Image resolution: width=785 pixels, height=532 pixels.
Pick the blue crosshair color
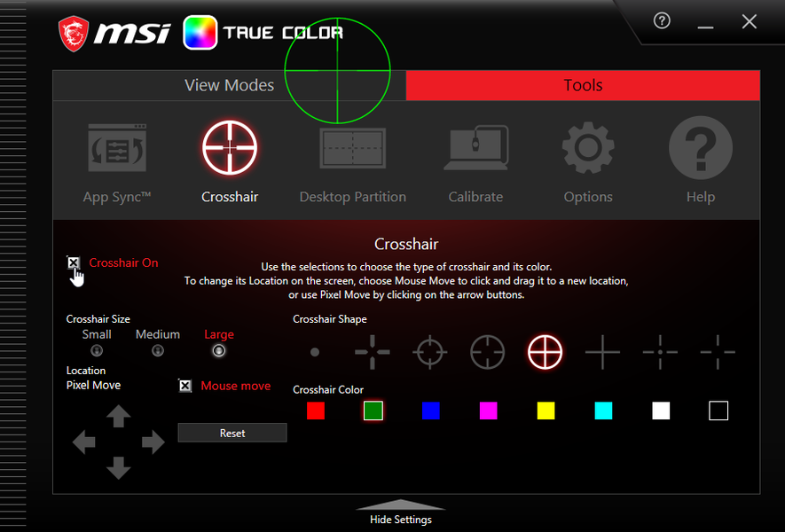430,411
